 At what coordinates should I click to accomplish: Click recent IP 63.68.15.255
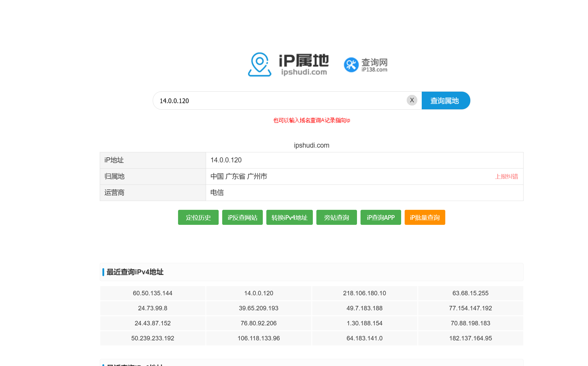(470, 293)
